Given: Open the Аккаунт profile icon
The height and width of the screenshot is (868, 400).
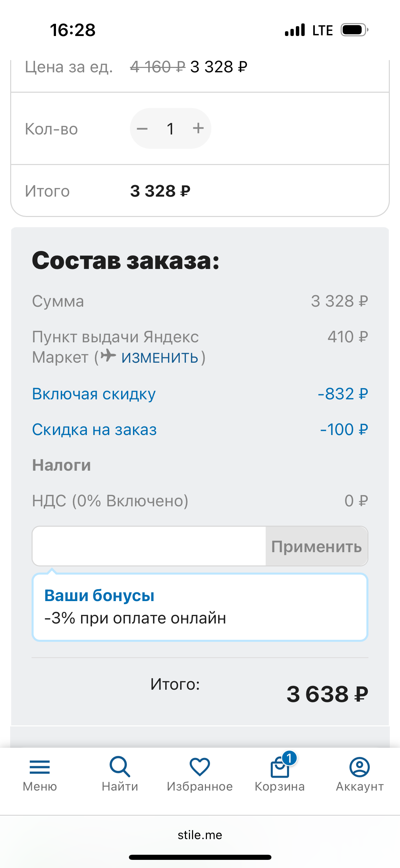Looking at the screenshot, I should (x=360, y=767).
